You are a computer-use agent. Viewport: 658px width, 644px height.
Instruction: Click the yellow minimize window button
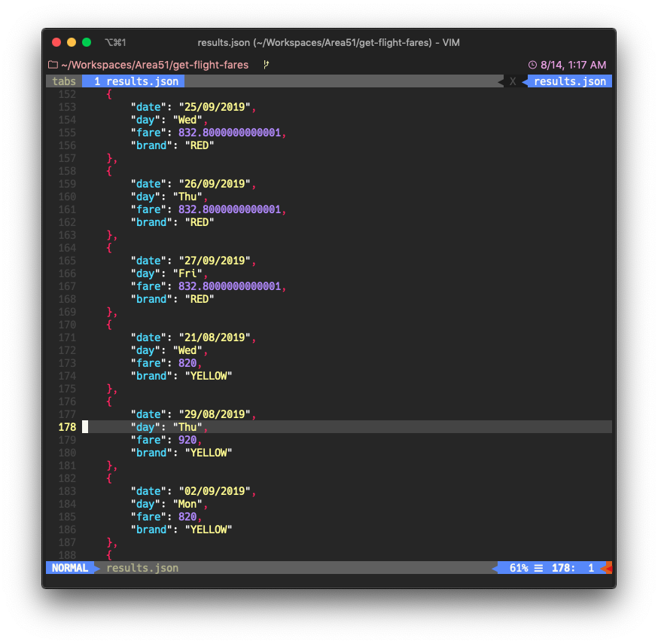click(x=72, y=42)
